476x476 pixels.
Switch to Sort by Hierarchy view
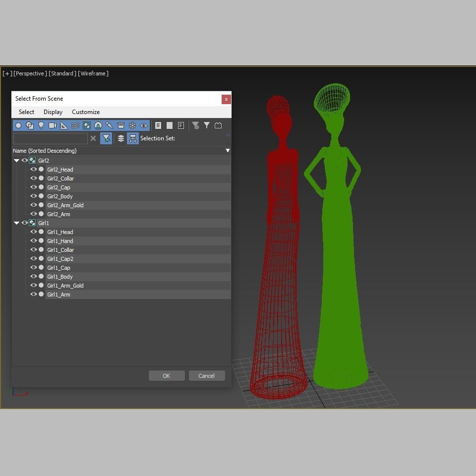(x=133, y=138)
